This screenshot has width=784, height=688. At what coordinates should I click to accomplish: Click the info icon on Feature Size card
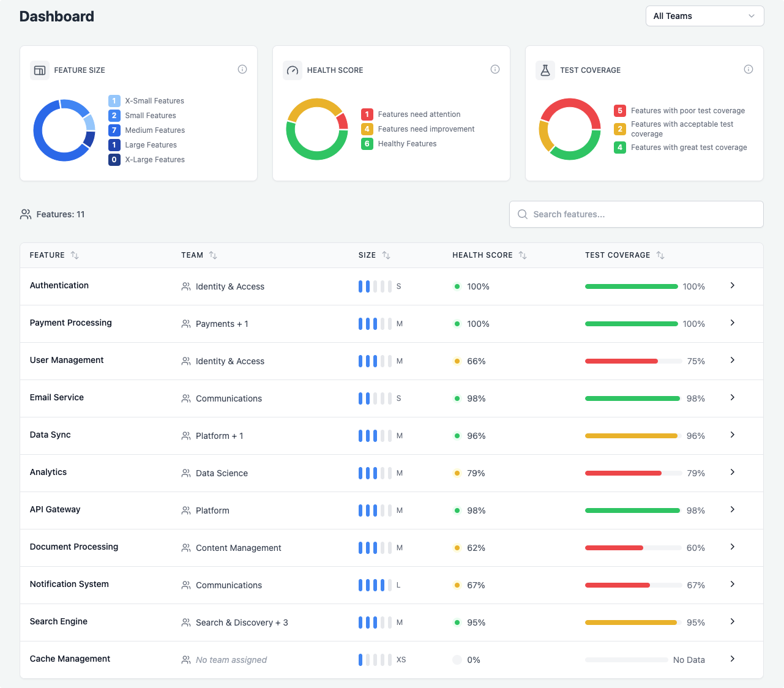click(x=242, y=69)
